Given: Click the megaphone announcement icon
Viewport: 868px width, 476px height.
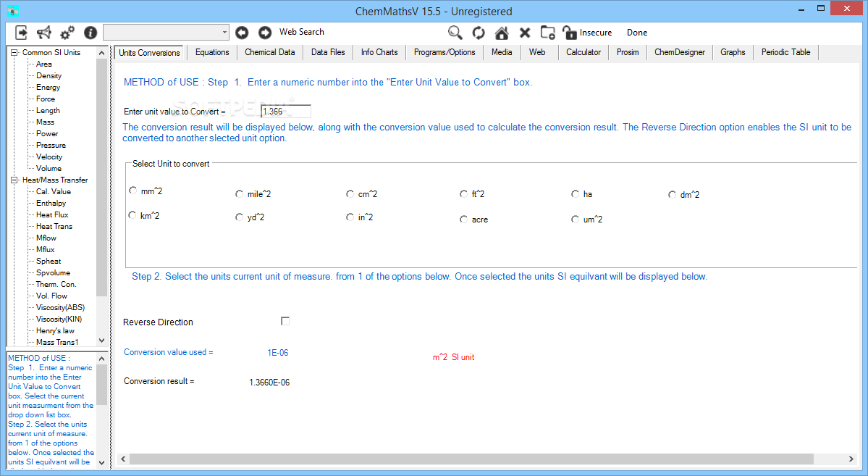Looking at the screenshot, I should (43, 33).
